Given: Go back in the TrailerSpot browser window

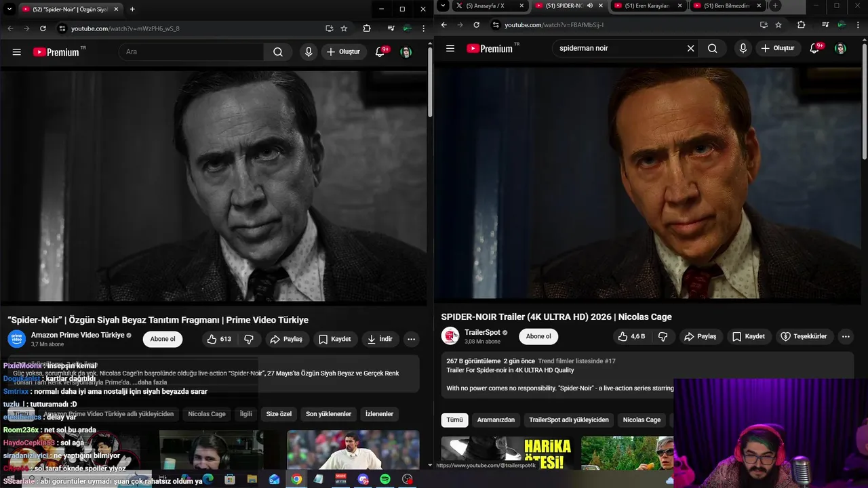Looking at the screenshot, I should (x=444, y=25).
